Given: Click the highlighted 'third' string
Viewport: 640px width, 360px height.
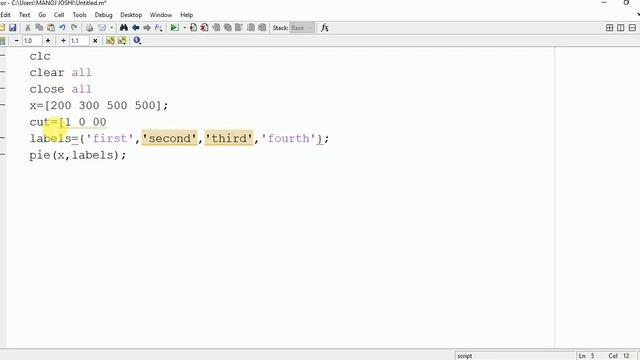Looking at the screenshot, I should (x=229, y=138).
